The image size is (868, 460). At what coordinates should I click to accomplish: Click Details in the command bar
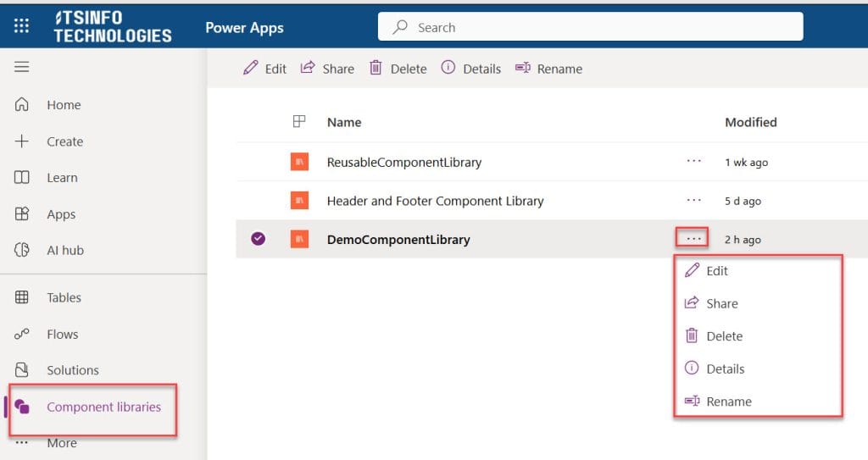[x=471, y=68]
